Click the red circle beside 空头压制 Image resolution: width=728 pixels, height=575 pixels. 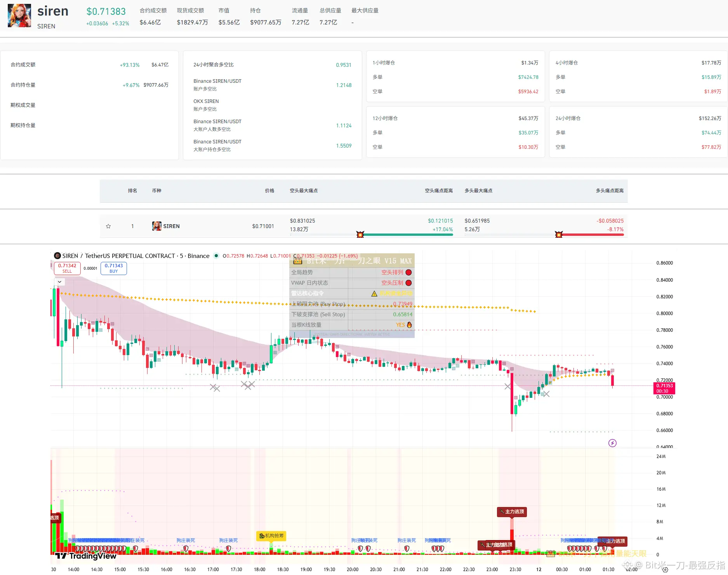pyautogui.click(x=408, y=283)
